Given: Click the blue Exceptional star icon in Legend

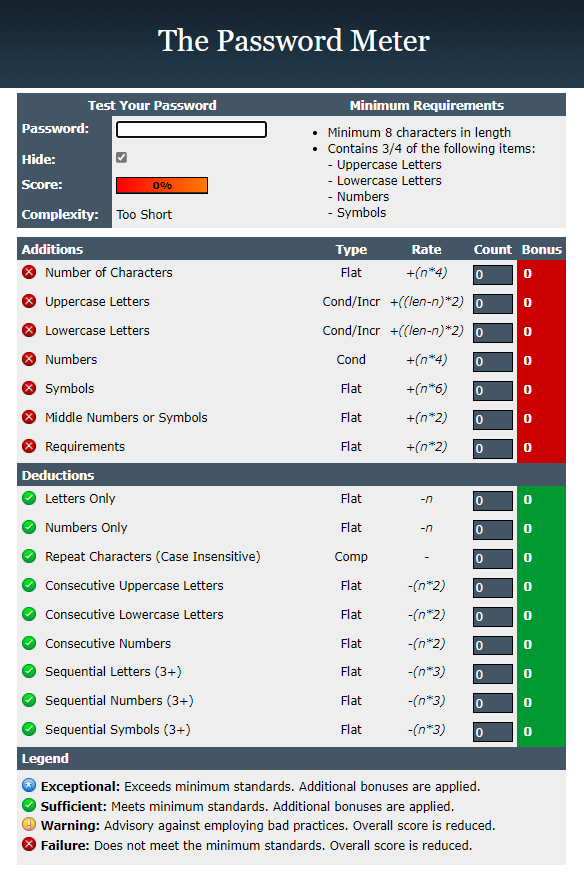Looking at the screenshot, I should (x=29, y=785).
